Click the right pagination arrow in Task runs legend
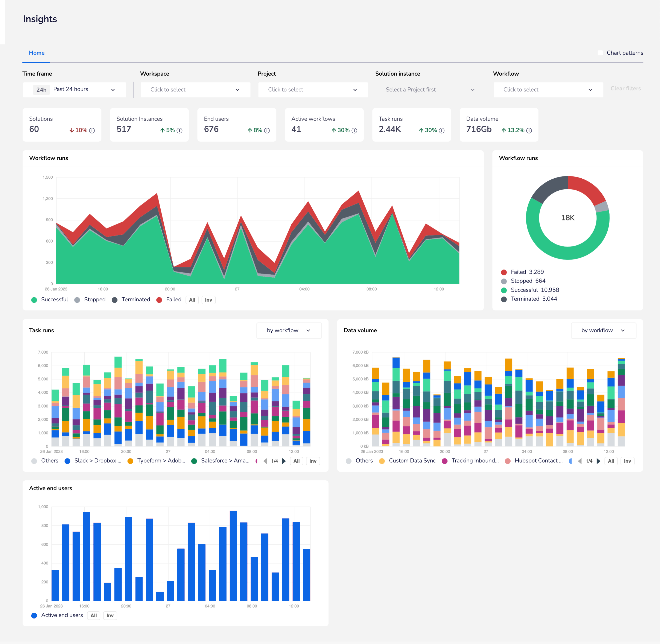Viewport: 660px width, 644px height. [x=284, y=461]
